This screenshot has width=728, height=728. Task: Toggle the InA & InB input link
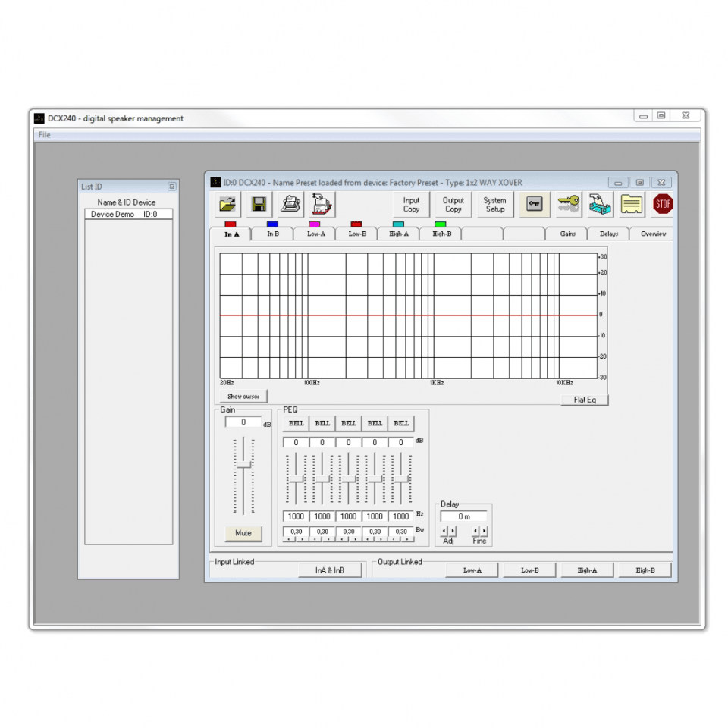(330, 570)
